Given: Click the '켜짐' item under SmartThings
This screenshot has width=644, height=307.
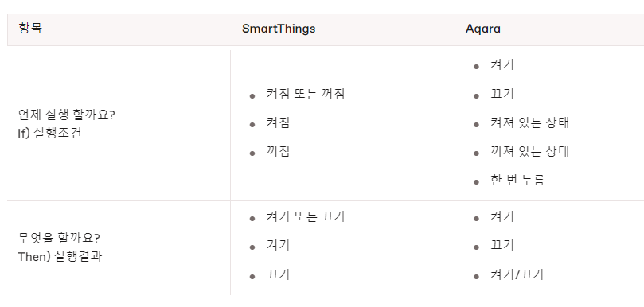Looking at the screenshot, I should tap(278, 122).
